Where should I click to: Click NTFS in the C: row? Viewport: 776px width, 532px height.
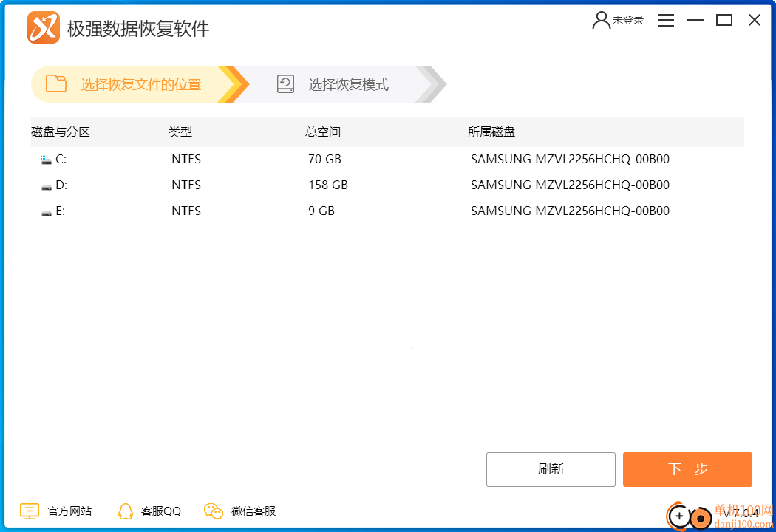pyautogui.click(x=186, y=159)
